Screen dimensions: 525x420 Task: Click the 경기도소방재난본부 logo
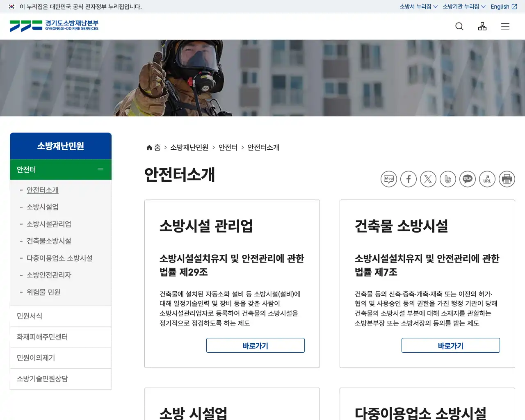pyautogui.click(x=54, y=26)
